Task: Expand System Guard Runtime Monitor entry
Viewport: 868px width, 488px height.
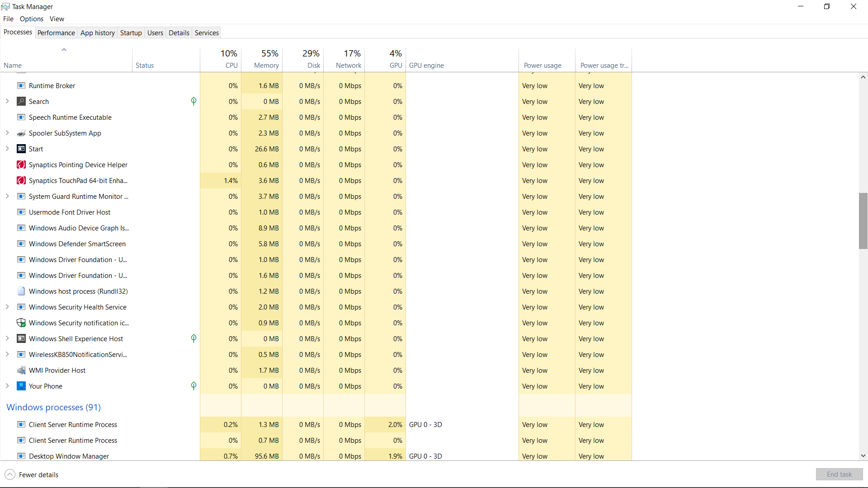Action: (7, 196)
